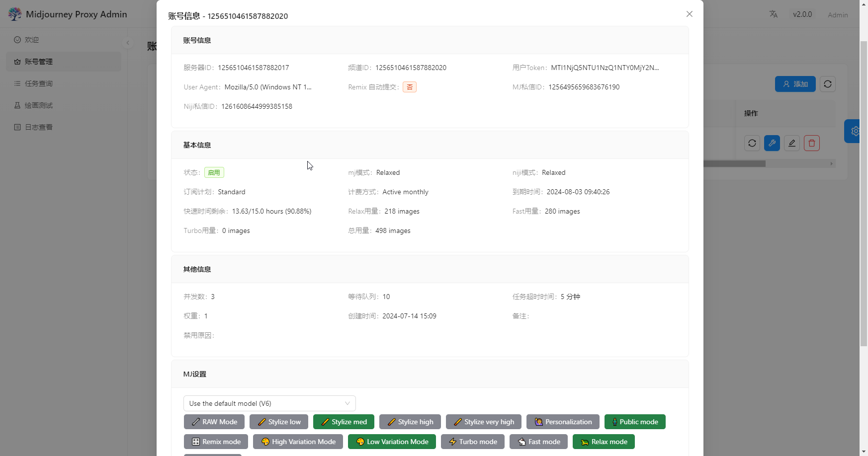Click the 操作 column header

[x=751, y=113]
